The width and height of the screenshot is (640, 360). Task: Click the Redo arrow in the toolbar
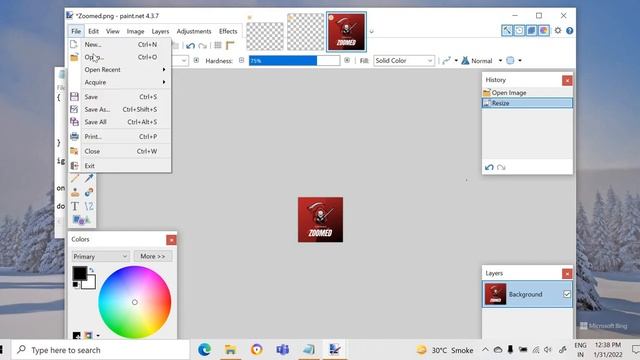(202, 45)
